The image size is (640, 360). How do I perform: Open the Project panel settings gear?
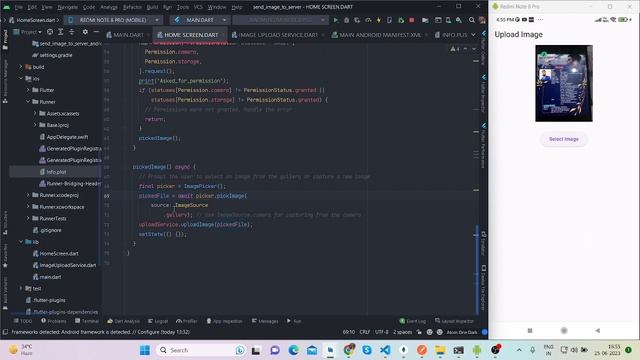pos(85,31)
